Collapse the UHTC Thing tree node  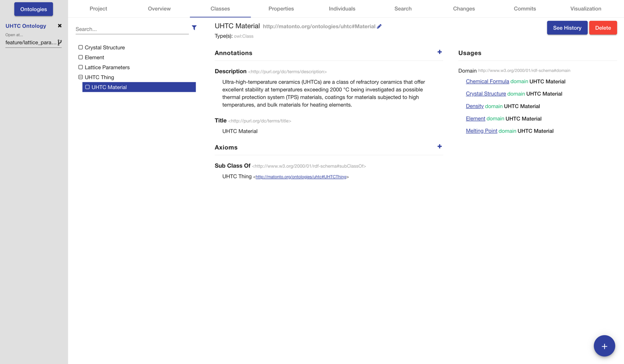tap(80, 77)
